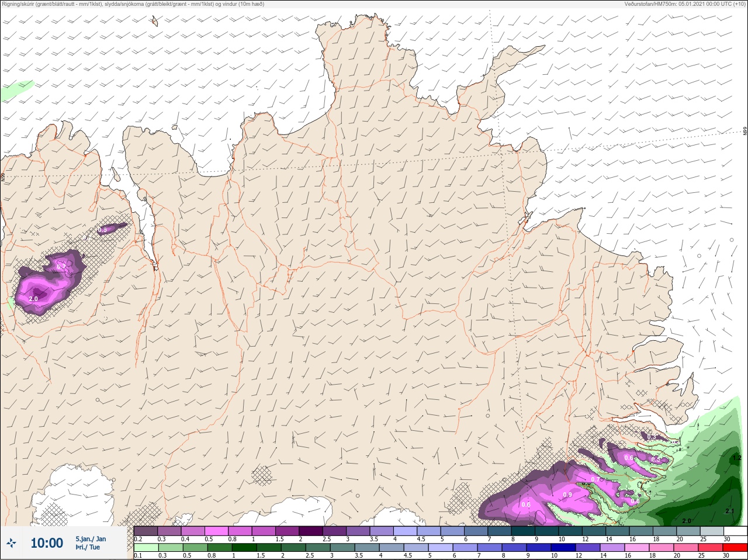
Task: Click the 10:00 forecast time display
Action: 47,543
